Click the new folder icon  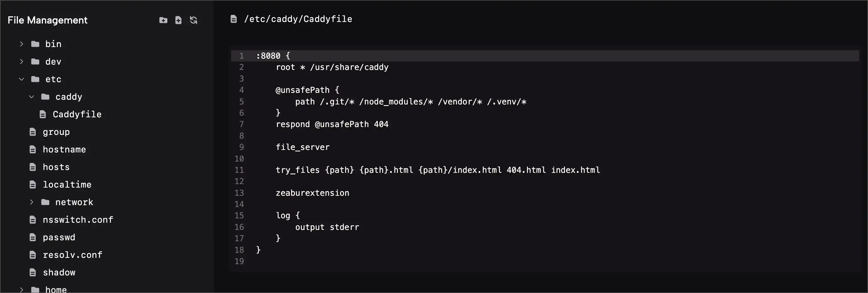[x=163, y=20]
